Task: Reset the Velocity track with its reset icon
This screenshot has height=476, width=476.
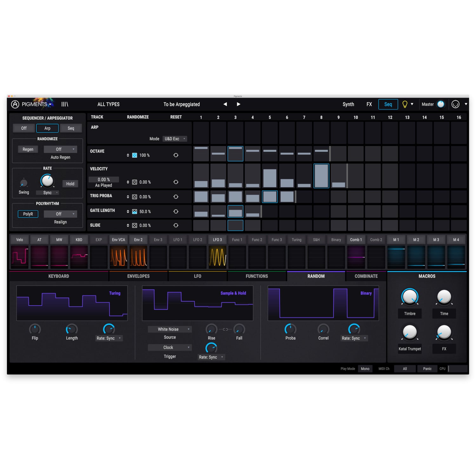Action: [176, 182]
